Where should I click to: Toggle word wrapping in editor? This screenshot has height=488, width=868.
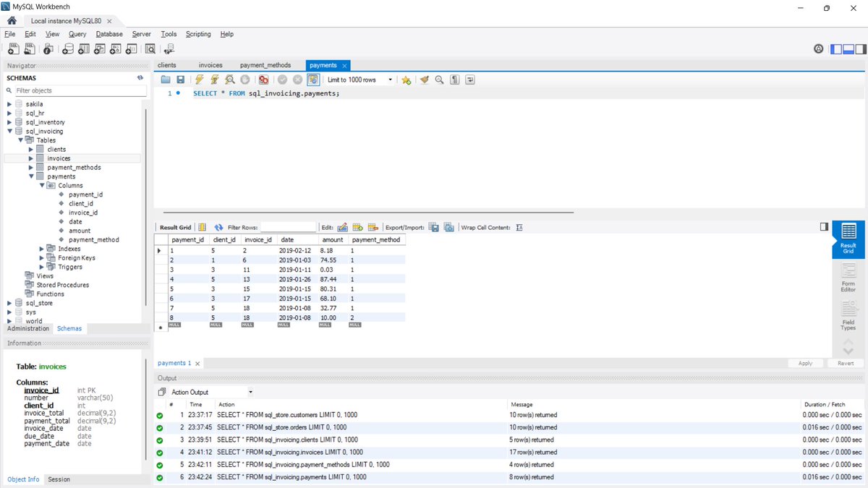(x=470, y=80)
